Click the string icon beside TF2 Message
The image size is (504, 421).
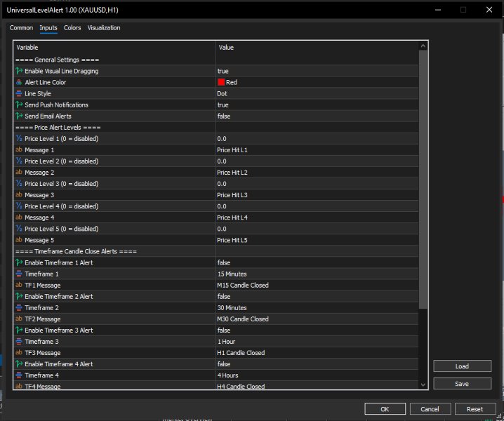coord(19,319)
